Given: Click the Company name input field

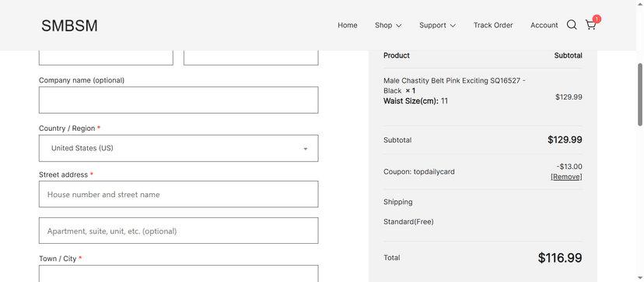Looking at the screenshot, I should (x=179, y=100).
